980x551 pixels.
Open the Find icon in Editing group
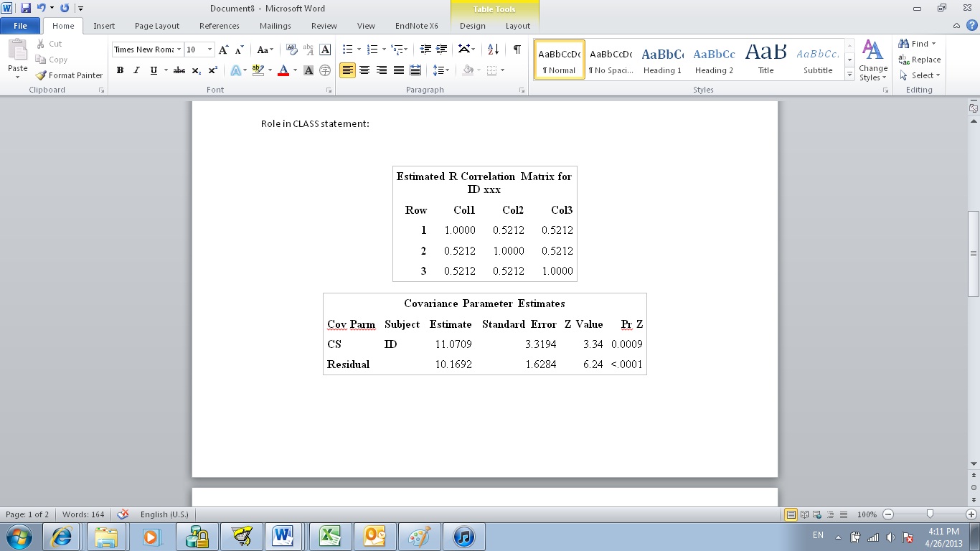(x=917, y=43)
